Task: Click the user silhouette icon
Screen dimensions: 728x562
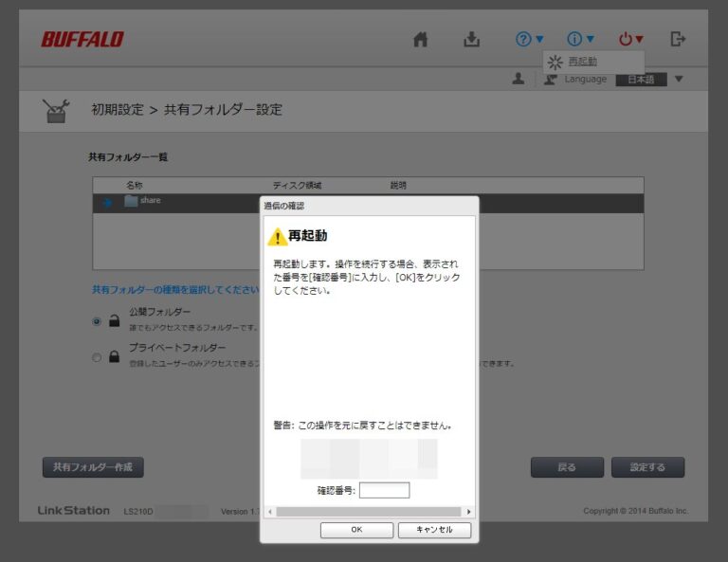Action: (x=519, y=79)
